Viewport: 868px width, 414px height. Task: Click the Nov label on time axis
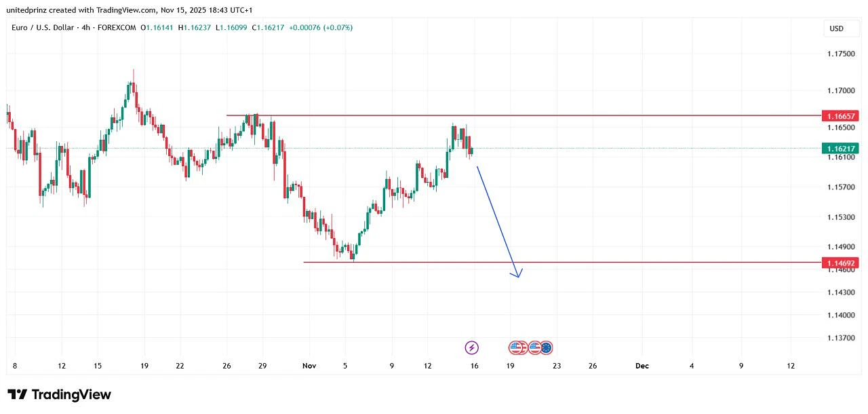point(309,366)
